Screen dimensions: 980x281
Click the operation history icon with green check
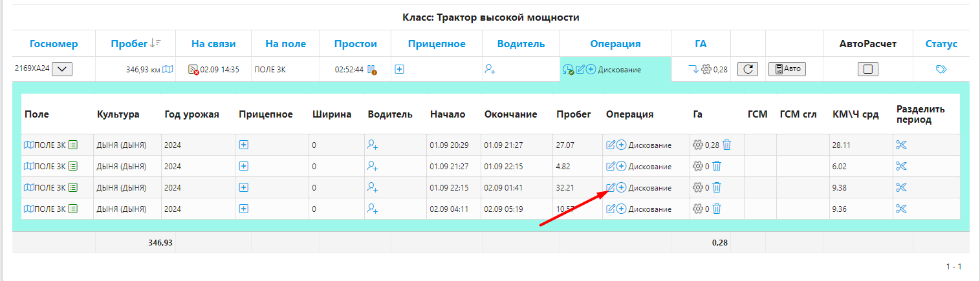(568, 70)
